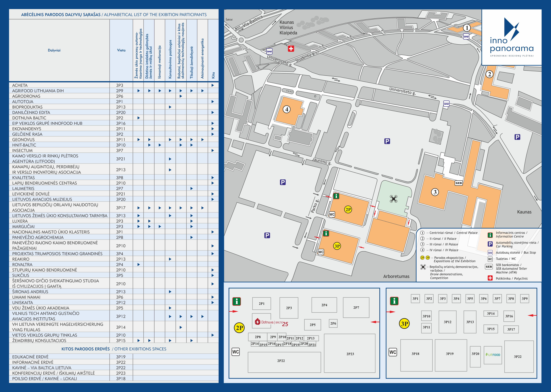551x392 pixels.
Task: Click the LITFOOD logo booth in hall 3P
Action: (493, 355)
